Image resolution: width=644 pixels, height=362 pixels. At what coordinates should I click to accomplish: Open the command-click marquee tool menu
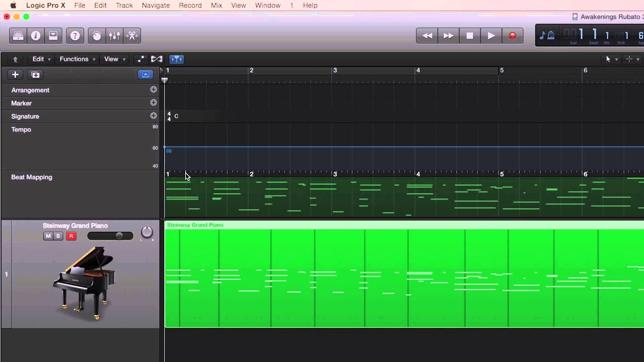click(632, 59)
